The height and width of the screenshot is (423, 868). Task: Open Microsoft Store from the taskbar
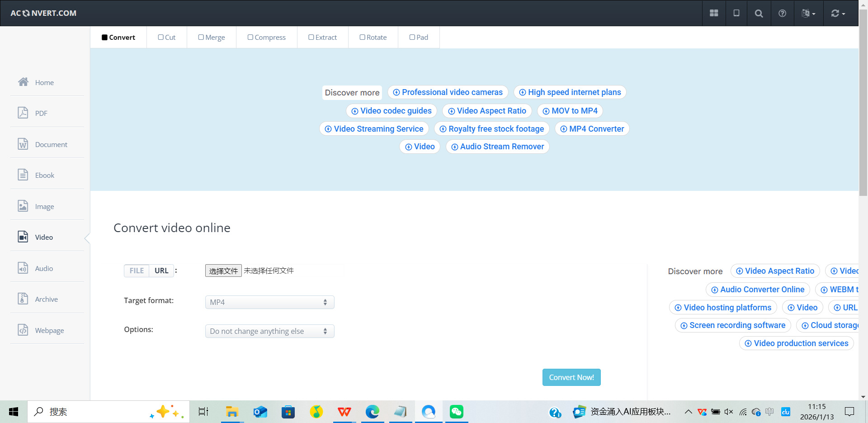click(288, 412)
